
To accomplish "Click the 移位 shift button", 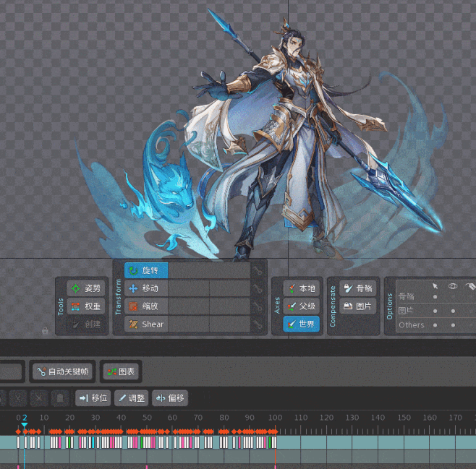I will coord(93,397).
